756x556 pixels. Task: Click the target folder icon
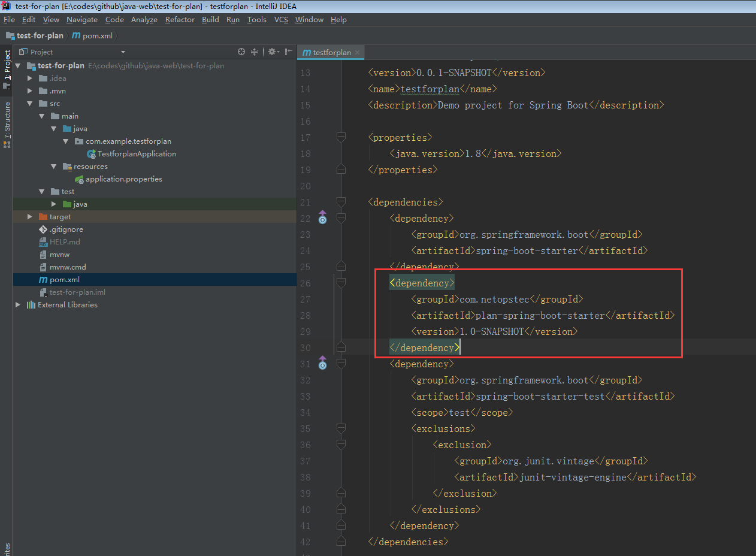tap(43, 217)
